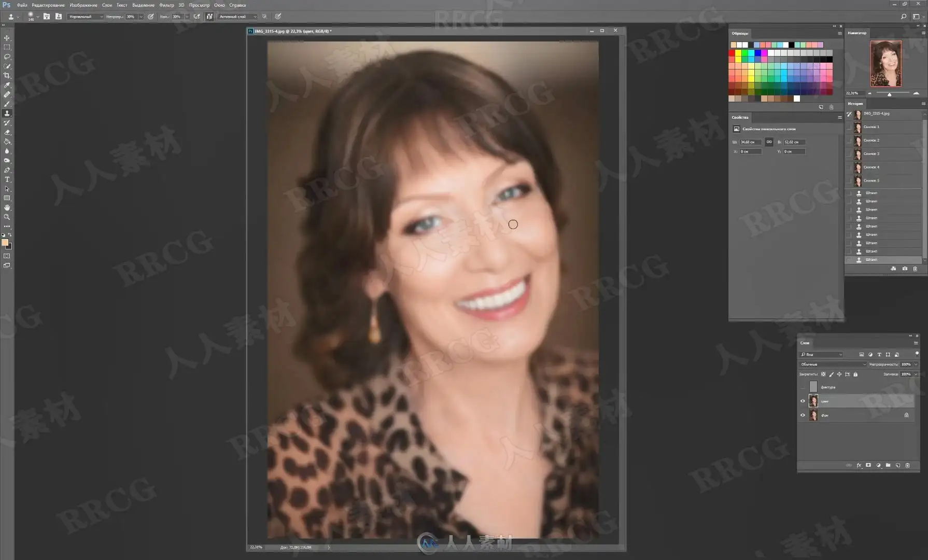Viewport: 928px width, 560px height.
Task: Select the Eraser tool
Action: (7, 132)
